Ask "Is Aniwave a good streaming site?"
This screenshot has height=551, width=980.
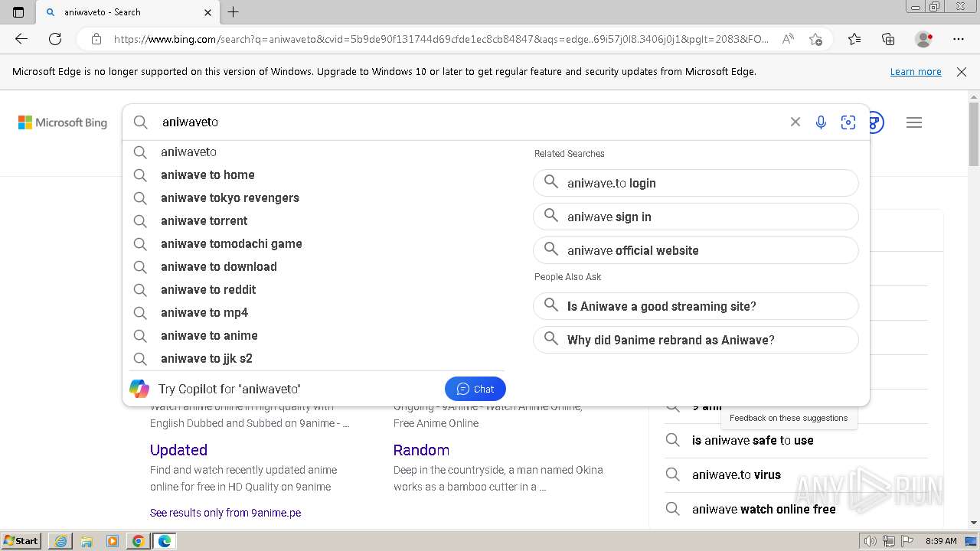(696, 306)
